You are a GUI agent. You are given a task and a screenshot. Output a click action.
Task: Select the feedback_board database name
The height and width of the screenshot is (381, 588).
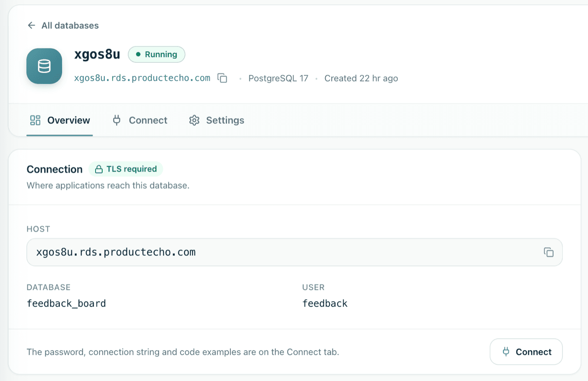point(67,303)
